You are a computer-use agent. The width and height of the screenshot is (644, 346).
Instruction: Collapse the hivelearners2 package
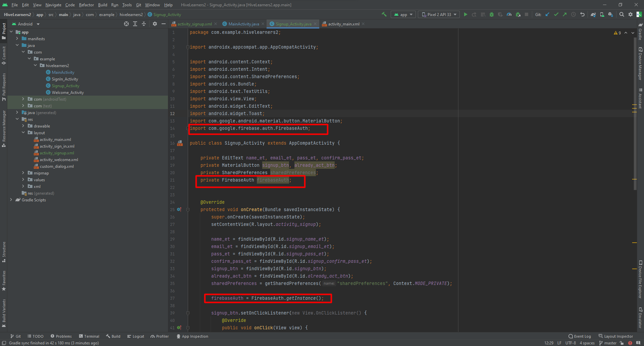click(35, 65)
